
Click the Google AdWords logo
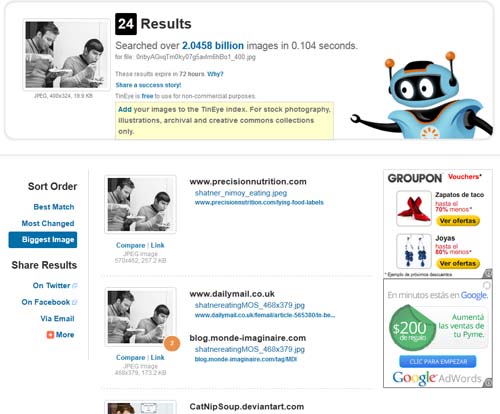pos(437,378)
